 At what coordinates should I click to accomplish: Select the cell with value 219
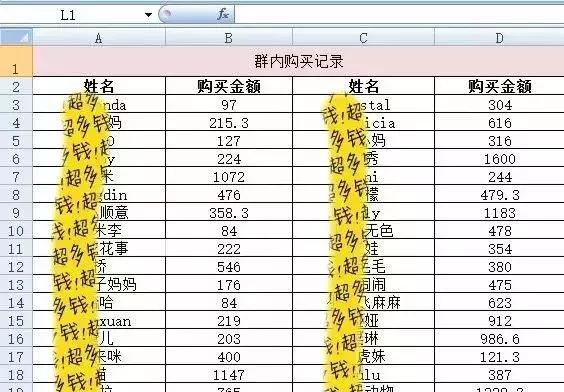pyautogui.click(x=229, y=320)
